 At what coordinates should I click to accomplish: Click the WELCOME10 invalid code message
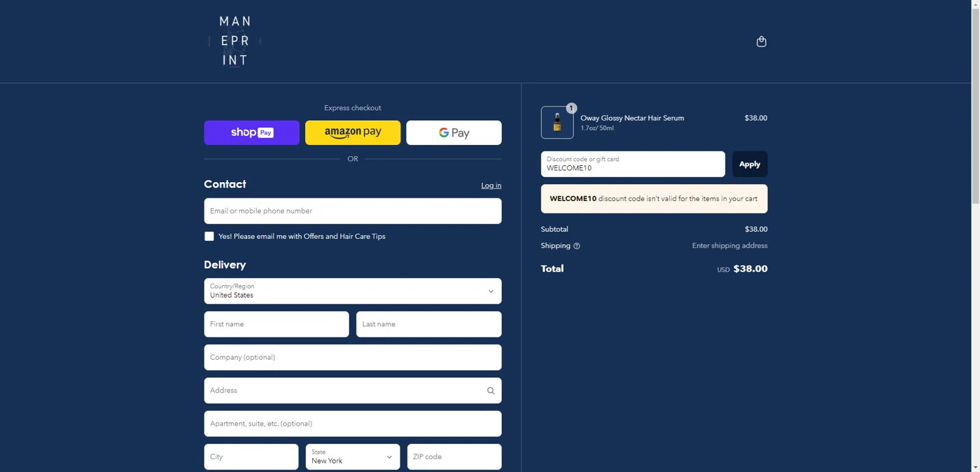click(654, 199)
